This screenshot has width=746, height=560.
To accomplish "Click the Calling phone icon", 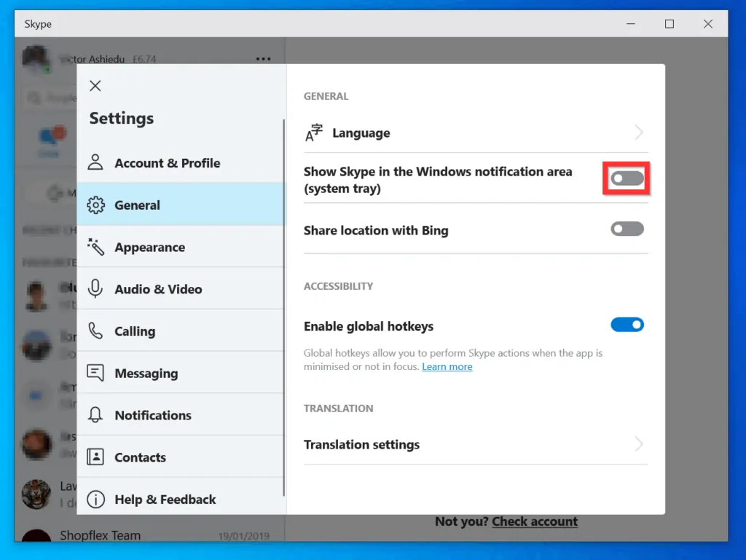I will (95, 331).
